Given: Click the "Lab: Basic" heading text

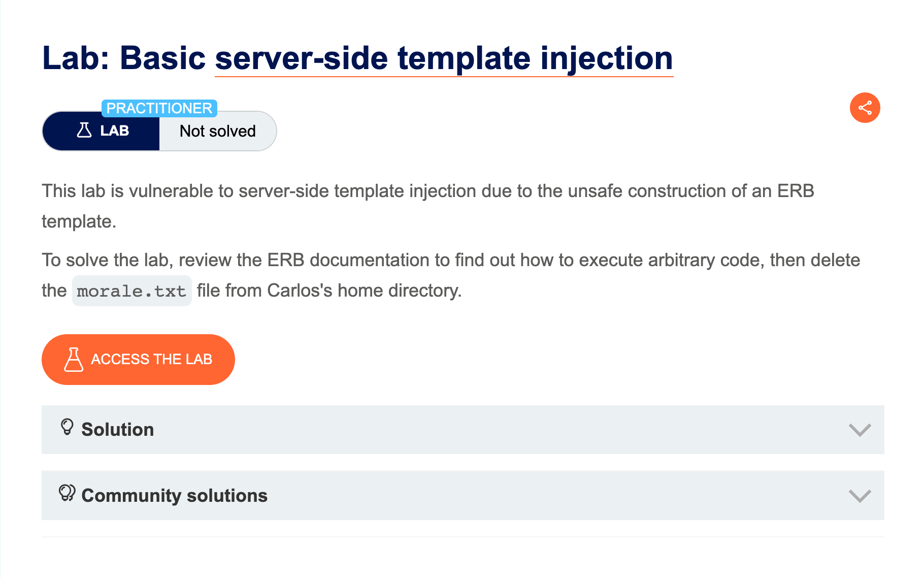Looking at the screenshot, I should pyautogui.click(x=123, y=58).
